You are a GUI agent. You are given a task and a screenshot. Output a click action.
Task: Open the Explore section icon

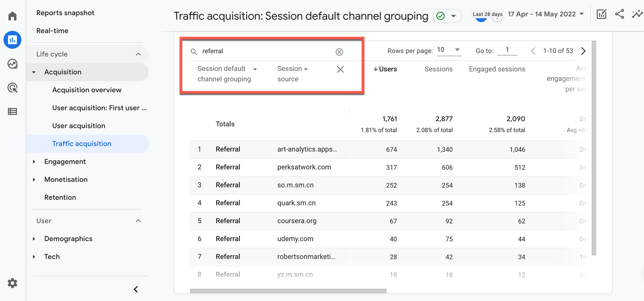[12, 64]
